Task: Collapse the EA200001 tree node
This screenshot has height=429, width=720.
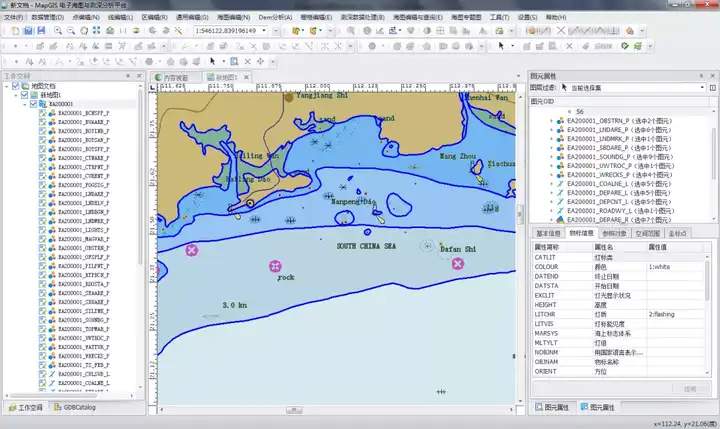Action: coord(25,104)
